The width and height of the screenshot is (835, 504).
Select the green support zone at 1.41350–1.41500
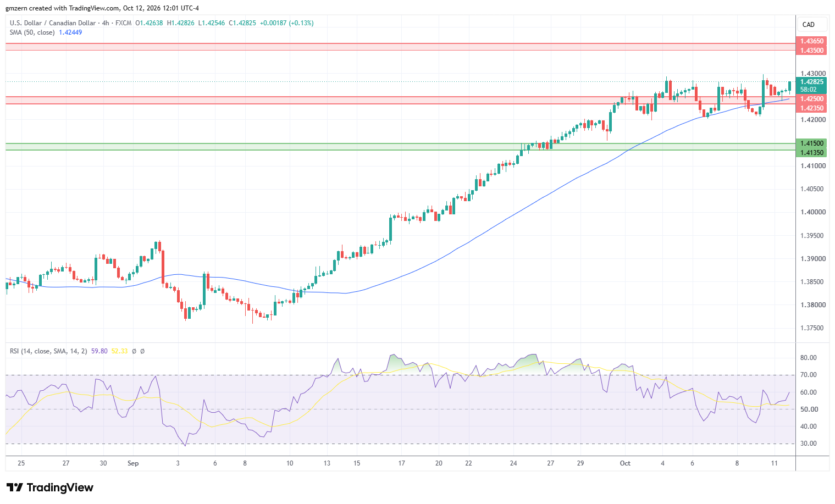point(400,147)
